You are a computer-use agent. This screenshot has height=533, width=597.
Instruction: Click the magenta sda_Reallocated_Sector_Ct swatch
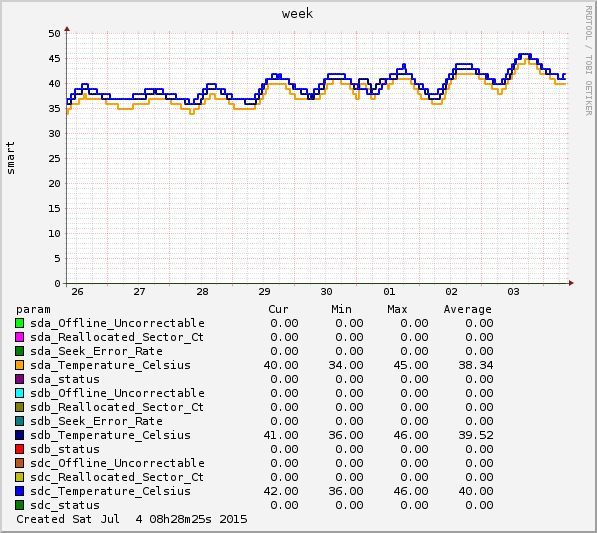[19, 337]
